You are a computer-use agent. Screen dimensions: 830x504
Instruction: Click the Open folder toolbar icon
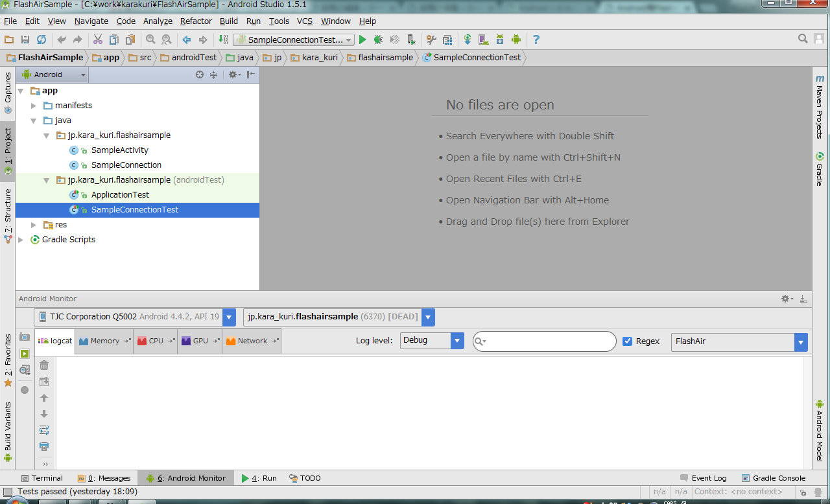9,40
